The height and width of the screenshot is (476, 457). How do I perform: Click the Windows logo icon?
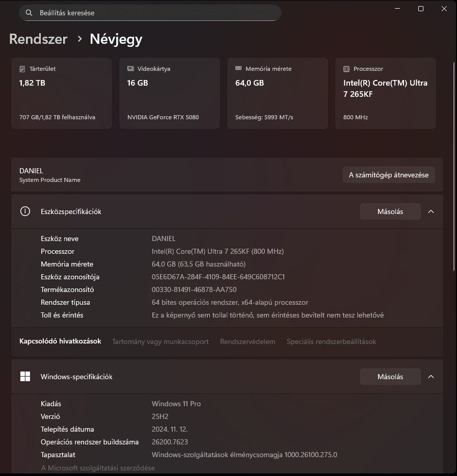(x=25, y=377)
